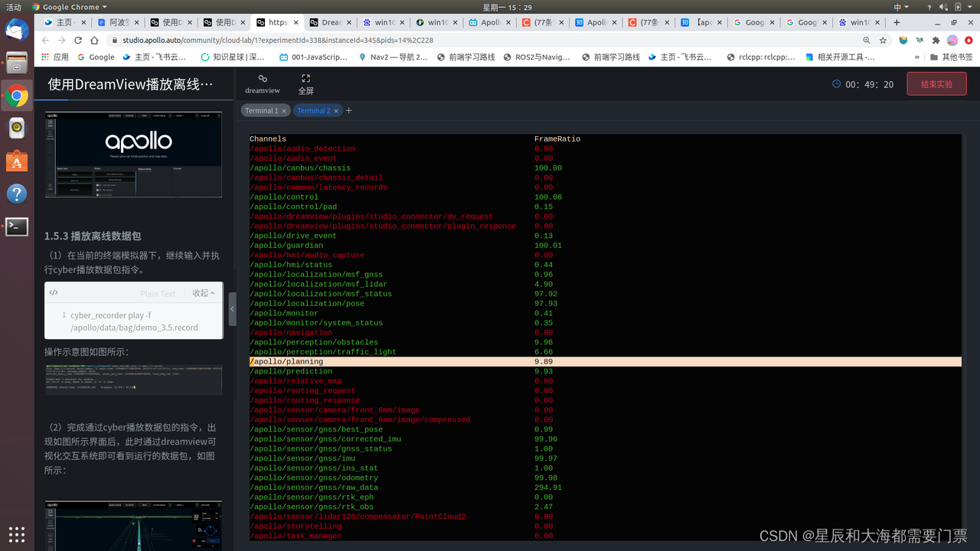The height and width of the screenshot is (551, 980).
Task: Open the Apollo startup screenshot thumbnail
Action: click(x=133, y=155)
